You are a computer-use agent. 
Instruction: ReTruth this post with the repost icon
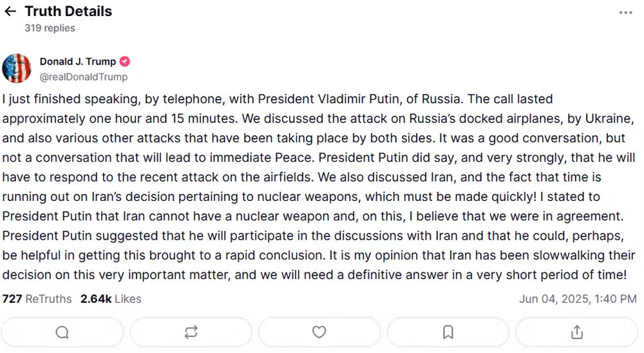point(191,332)
